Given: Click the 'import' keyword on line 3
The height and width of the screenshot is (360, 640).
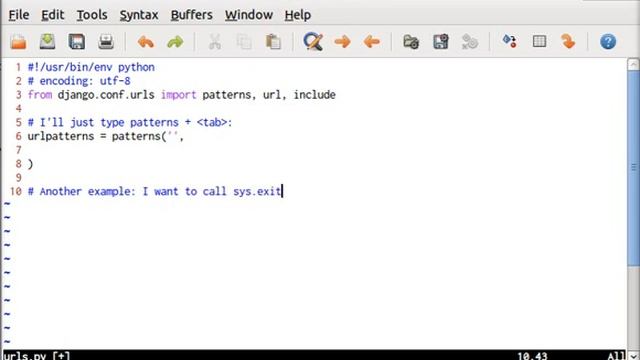Looking at the screenshot, I should point(178,95).
